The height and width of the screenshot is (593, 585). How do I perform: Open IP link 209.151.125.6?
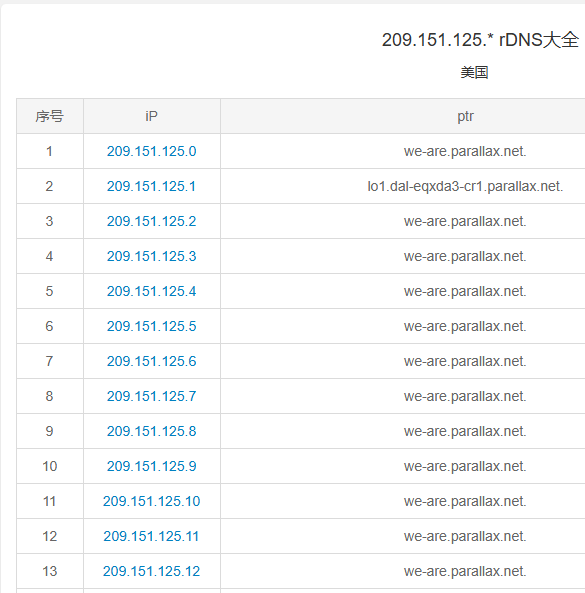[x=152, y=361]
